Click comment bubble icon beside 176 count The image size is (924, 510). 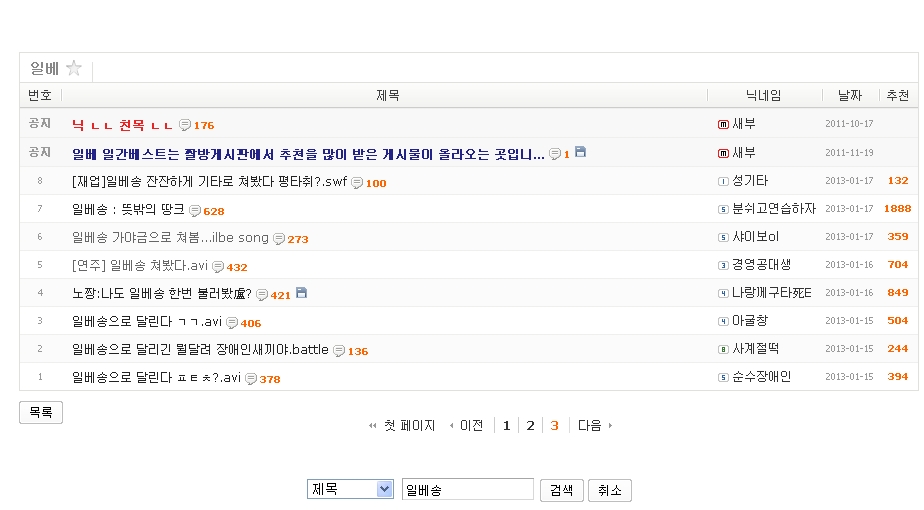click(x=185, y=125)
